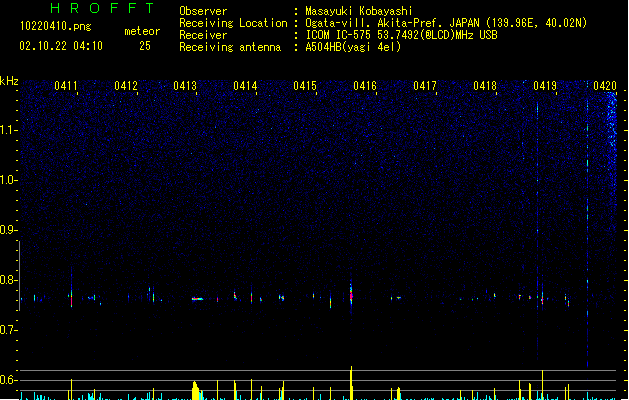The height and width of the screenshot is (400, 629).
Task: Click the 0.7 kHz axis label
Action: (9, 330)
